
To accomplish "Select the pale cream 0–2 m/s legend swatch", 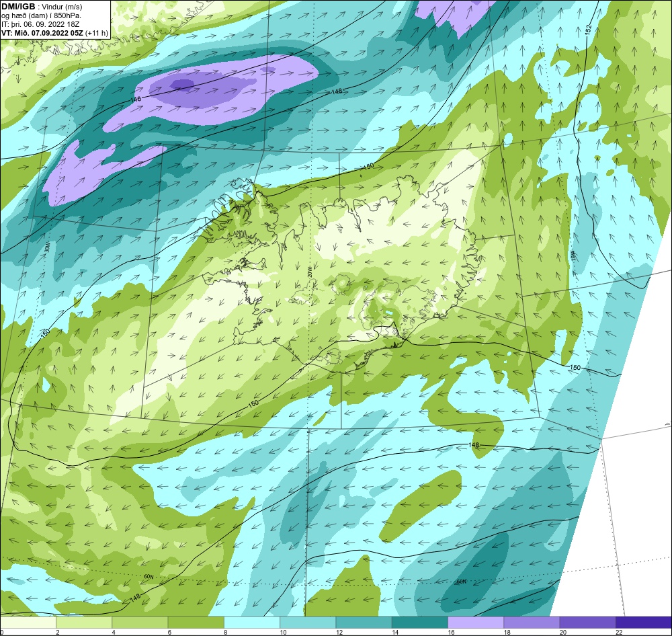I will (28, 622).
